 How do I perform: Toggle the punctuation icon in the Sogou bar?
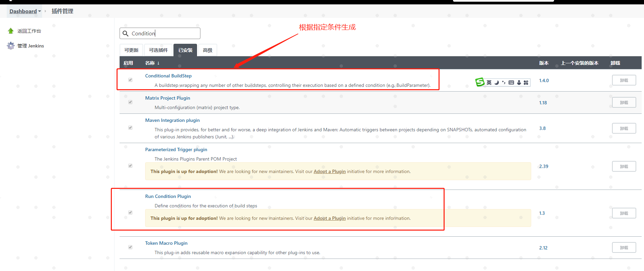(x=504, y=82)
